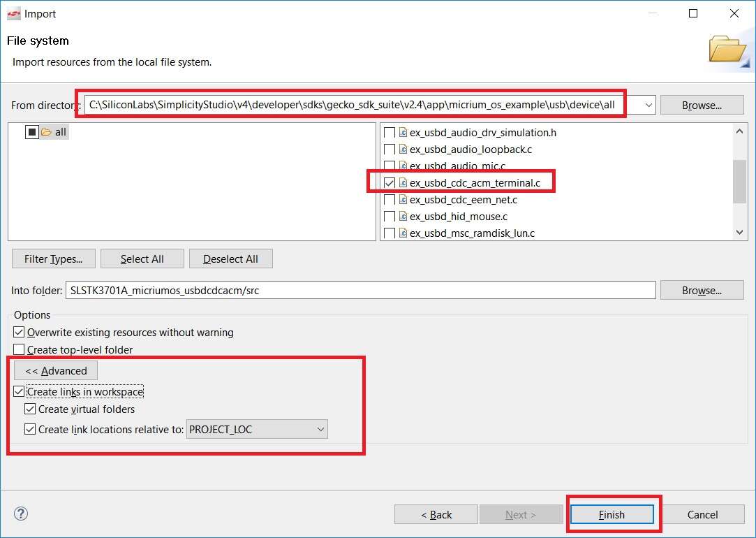Click file icon of ex_usbd_msc_ramdisk_lun.c
756x538 pixels.
click(403, 233)
